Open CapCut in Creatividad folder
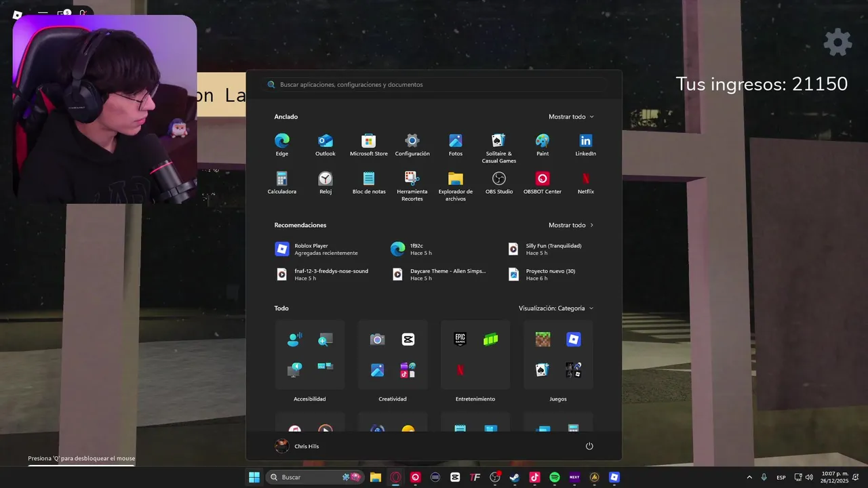 click(408, 339)
